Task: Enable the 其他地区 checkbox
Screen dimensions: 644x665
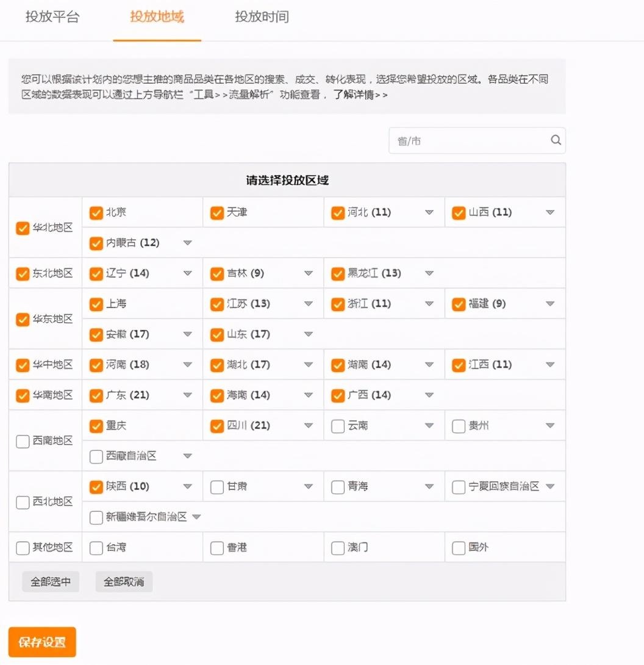Action: point(23,548)
